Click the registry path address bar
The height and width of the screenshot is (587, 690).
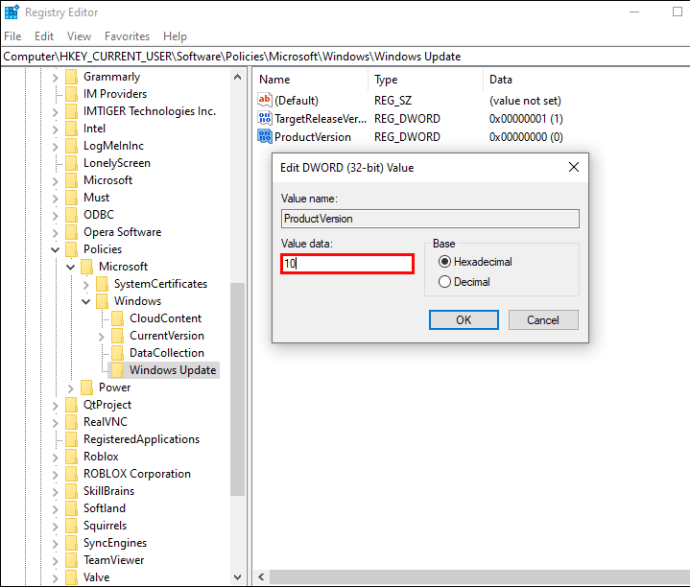(x=345, y=56)
